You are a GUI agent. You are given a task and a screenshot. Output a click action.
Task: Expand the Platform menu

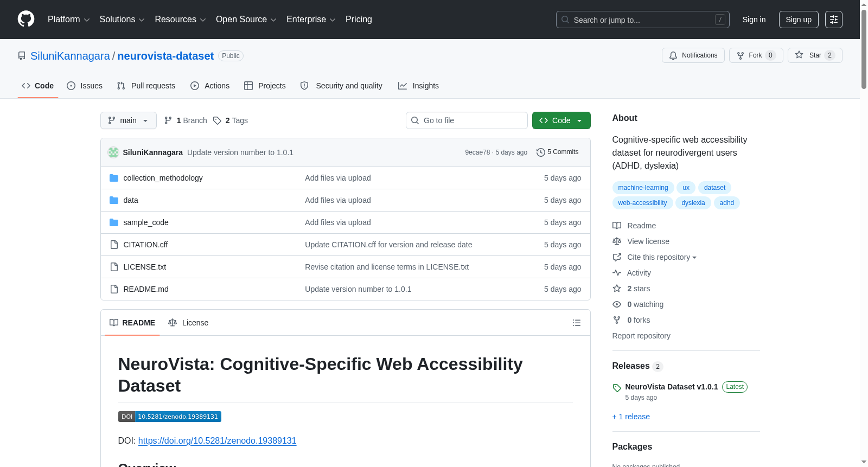click(68, 20)
